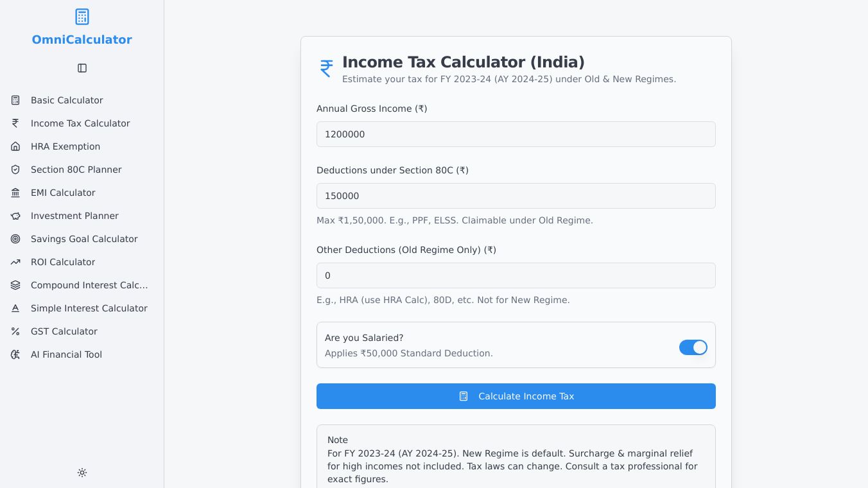The height and width of the screenshot is (488, 868).
Task: Click the target icon for Savings Goal Calculator
Action: pyautogui.click(x=15, y=239)
